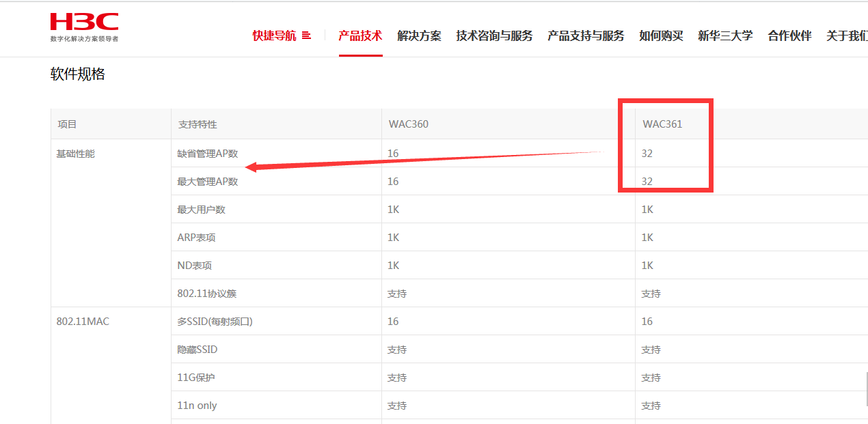
Task: Click WAC360 支持 value for 802.11协议簇
Action: 397,294
